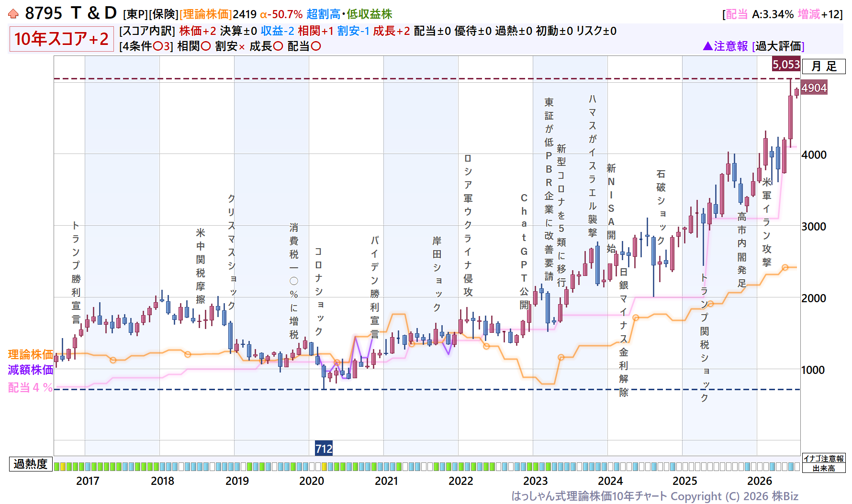Click the 2020 year axis label

coord(312,481)
